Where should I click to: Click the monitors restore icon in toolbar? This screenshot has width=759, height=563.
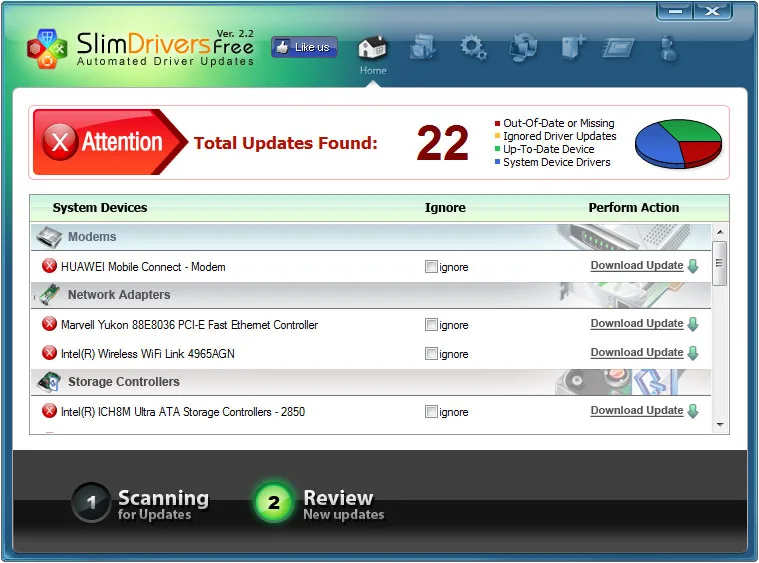tap(523, 47)
